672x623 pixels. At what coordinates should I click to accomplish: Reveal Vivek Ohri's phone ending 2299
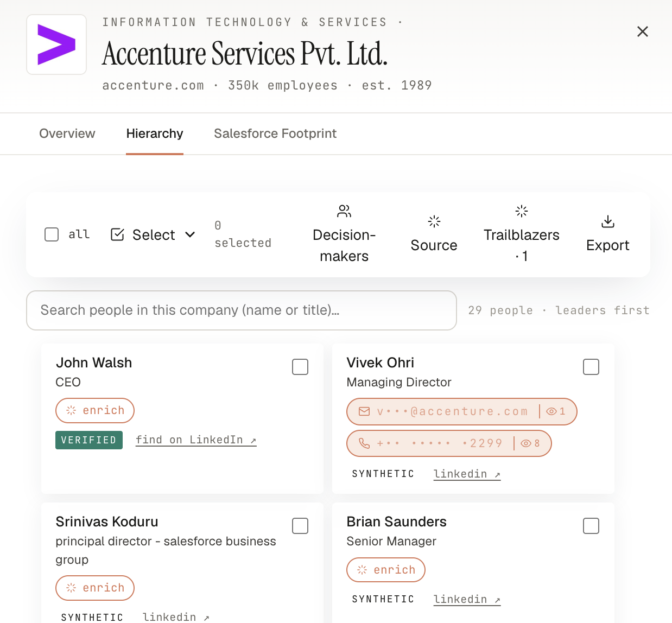click(449, 443)
